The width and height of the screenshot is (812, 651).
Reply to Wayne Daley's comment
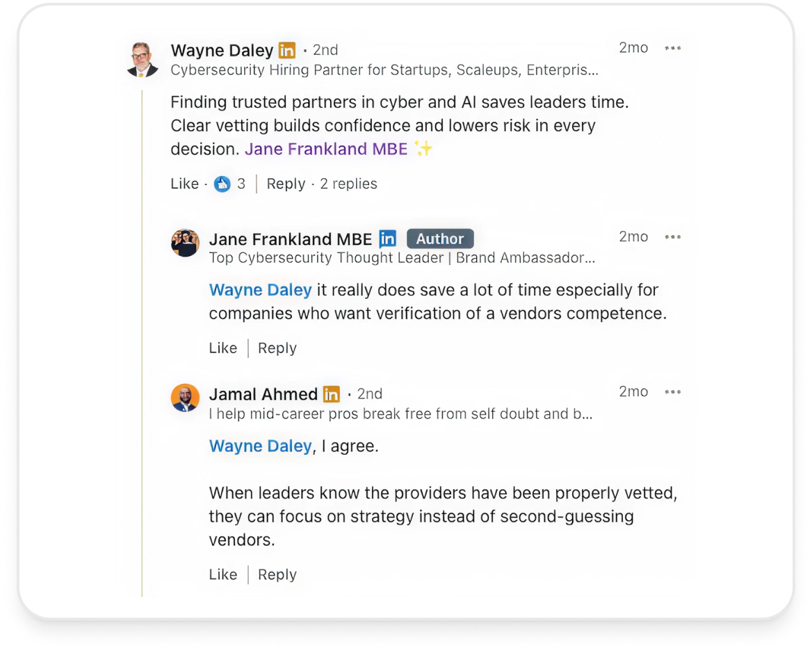click(x=286, y=184)
